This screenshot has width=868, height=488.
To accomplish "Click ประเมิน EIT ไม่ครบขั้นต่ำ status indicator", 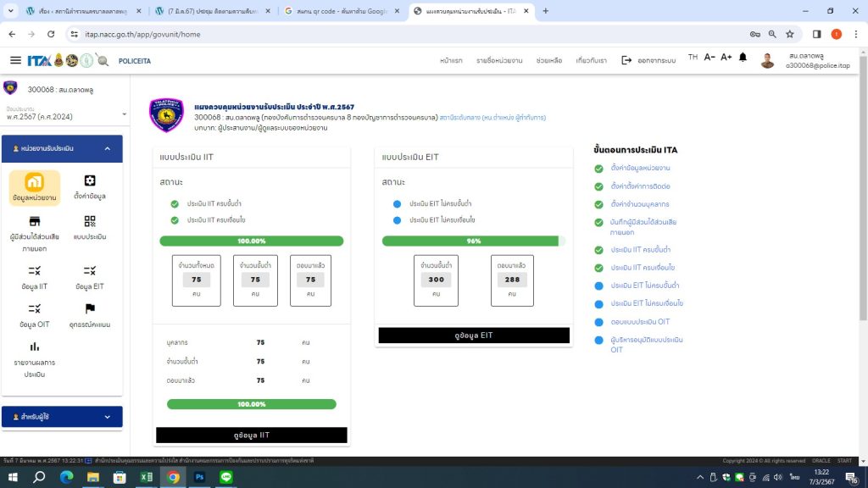I will (x=397, y=204).
